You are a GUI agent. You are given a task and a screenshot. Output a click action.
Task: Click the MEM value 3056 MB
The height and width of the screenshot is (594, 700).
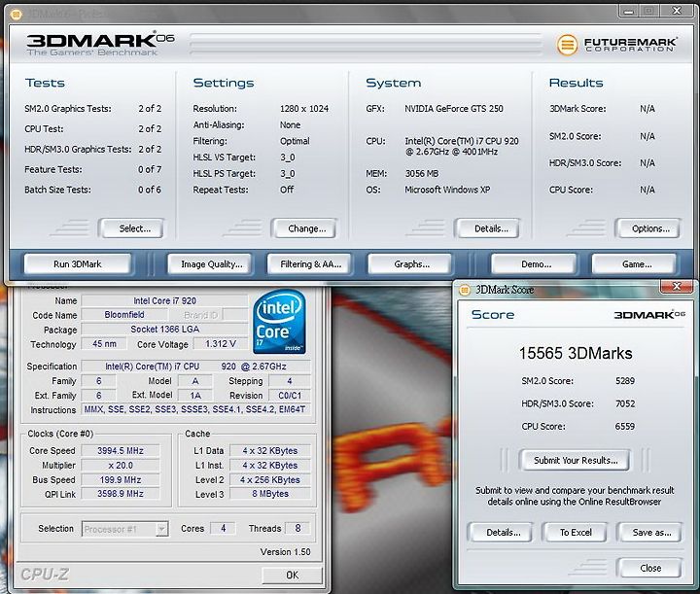[422, 174]
